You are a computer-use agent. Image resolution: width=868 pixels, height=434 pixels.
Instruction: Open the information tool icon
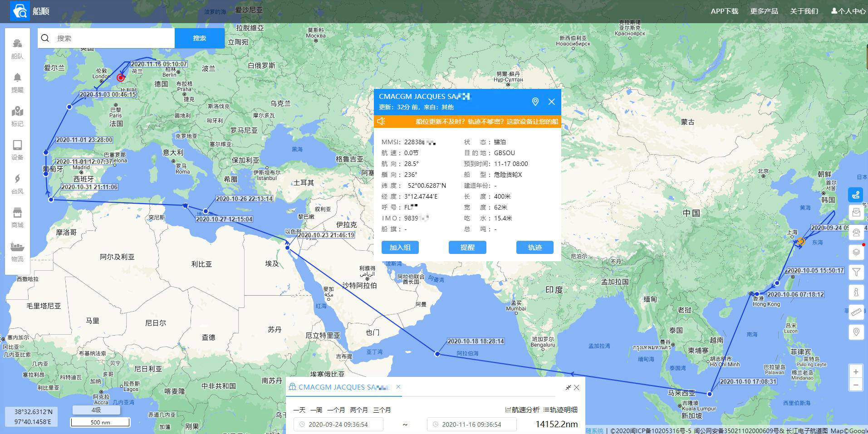tap(856, 292)
